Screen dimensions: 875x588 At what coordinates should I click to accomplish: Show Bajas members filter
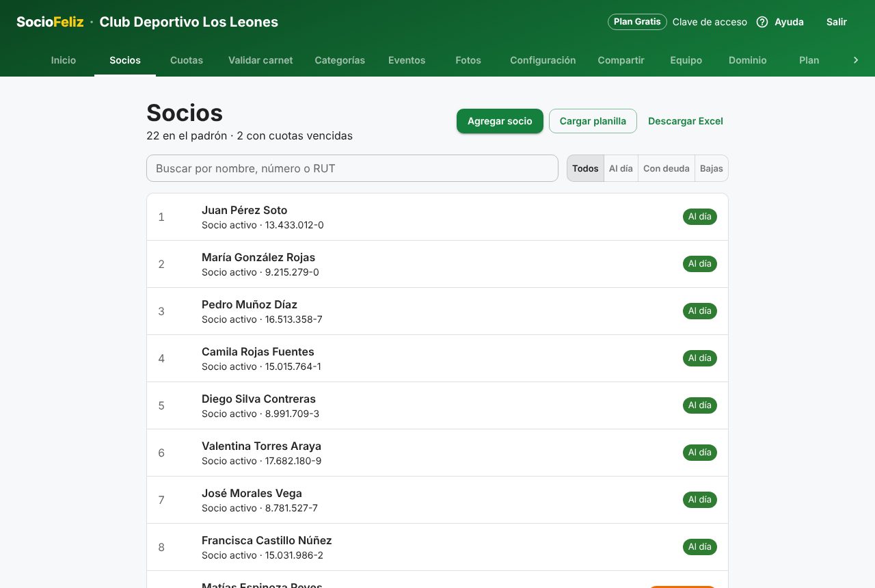(x=712, y=168)
